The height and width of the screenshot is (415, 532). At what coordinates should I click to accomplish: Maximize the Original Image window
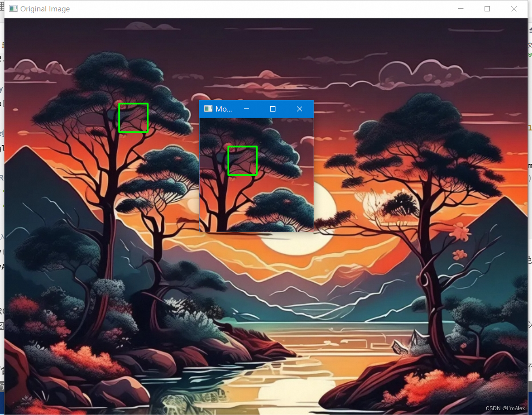pos(487,8)
